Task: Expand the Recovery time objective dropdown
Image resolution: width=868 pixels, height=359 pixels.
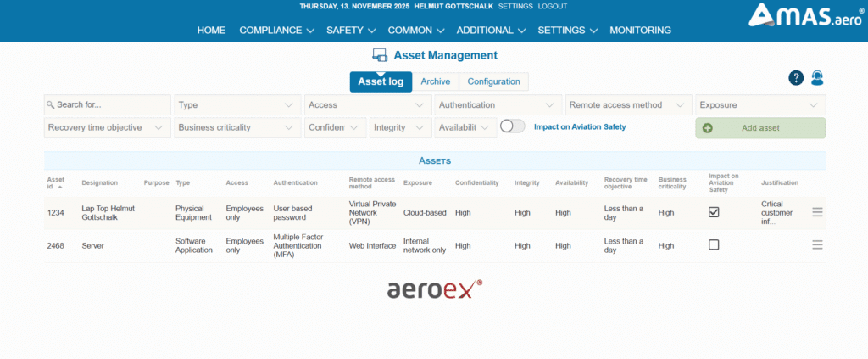Action: (x=106, y=128)
